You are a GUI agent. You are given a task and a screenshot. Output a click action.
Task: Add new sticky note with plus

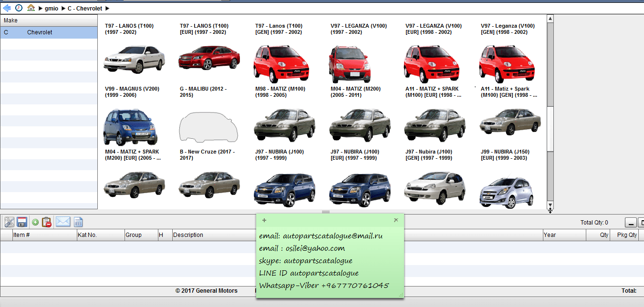point(264,220)
